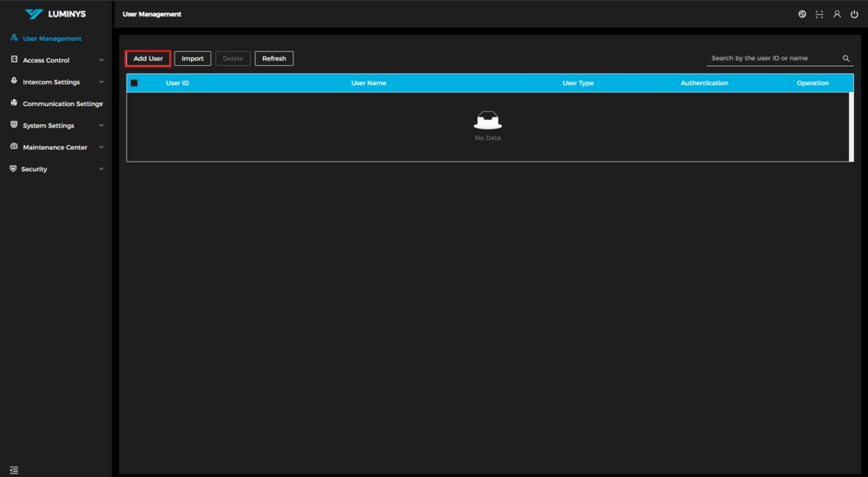
Task: Click the Intercom Settings microphone icon
Action: pyautogui.click(x=14, y=82)
